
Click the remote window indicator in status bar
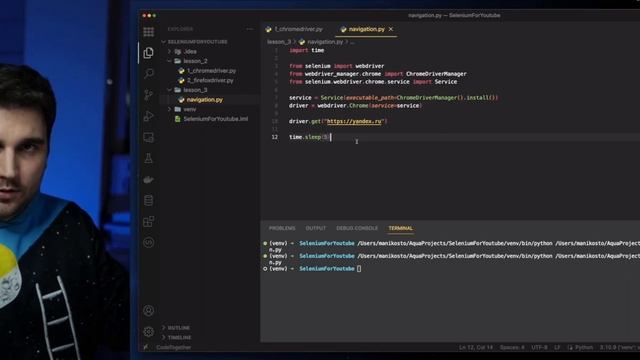(146, 347)
